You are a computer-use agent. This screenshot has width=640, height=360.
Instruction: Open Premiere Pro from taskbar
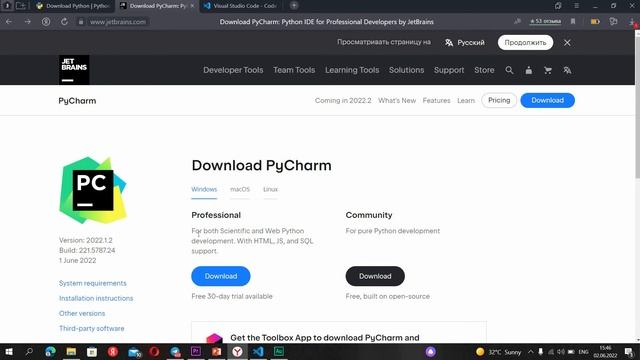pos(196,351)
